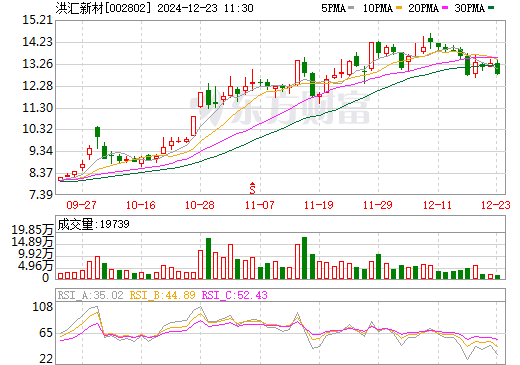Click the 14.89万 volume axis label
This screenshot has height=365, width=520.
click(32, 242)
